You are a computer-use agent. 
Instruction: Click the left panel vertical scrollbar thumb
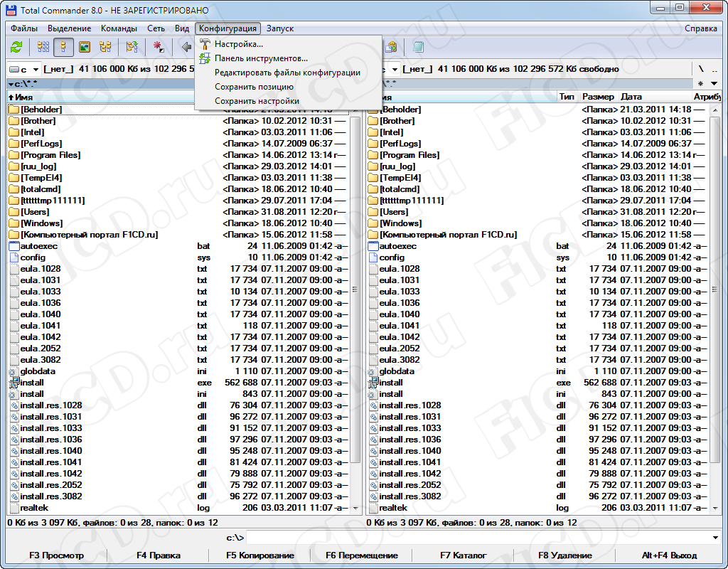(x=355, y=289)
